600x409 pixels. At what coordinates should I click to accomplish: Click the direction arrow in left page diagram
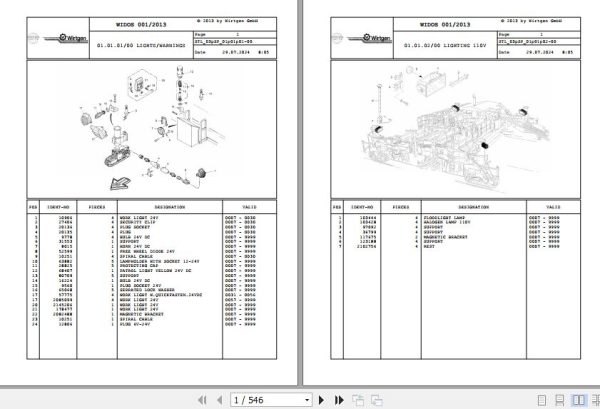pyautogui.click(x=120, y=183)
